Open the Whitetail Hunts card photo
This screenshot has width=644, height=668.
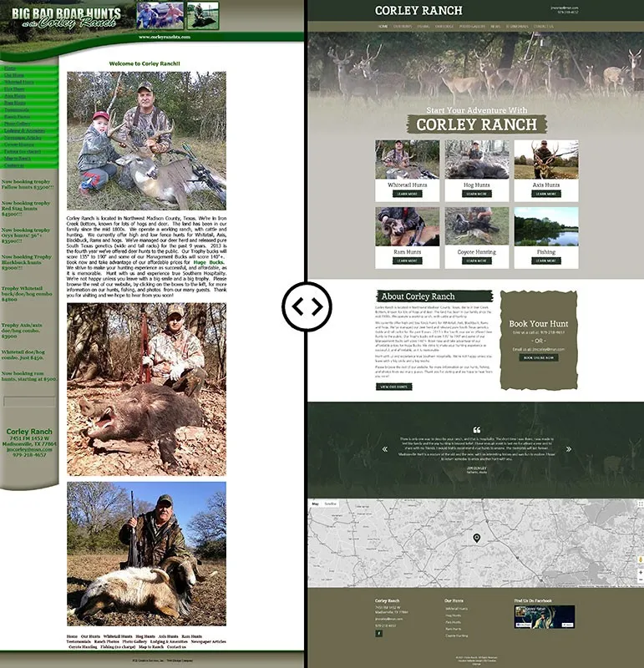click(x=407, y=159)
